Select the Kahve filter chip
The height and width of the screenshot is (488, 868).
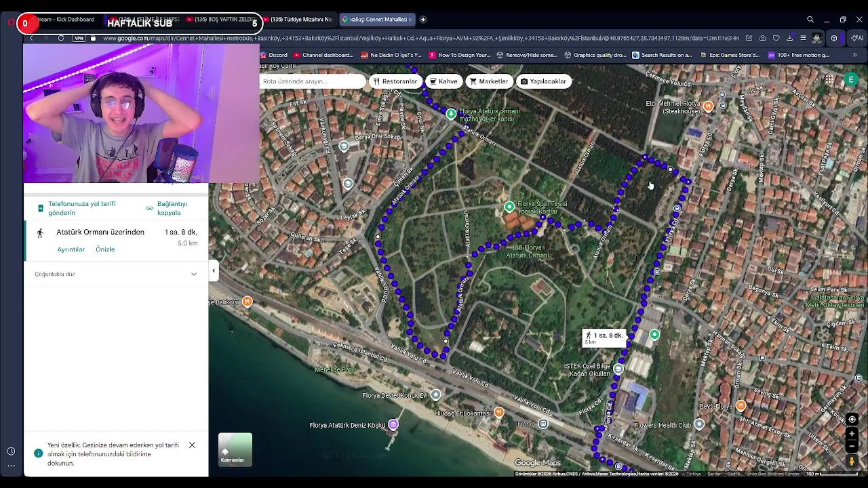coord(443,81)
